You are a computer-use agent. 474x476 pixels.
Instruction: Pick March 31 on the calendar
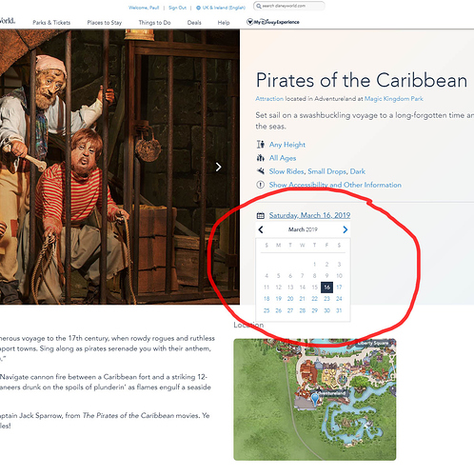tap(339, 310)
